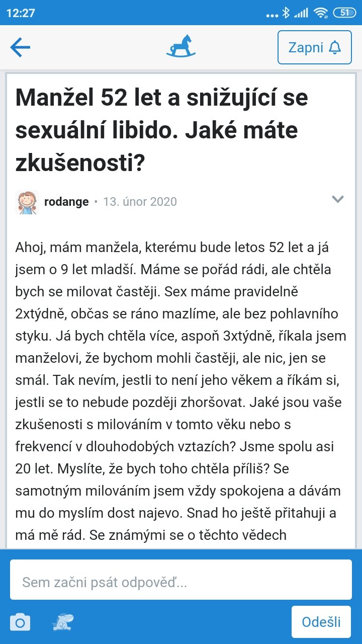
Task: Focus the reply field 'Sem začni psát odpověď'
Action: pyautogui.click(x=181, y=583)
